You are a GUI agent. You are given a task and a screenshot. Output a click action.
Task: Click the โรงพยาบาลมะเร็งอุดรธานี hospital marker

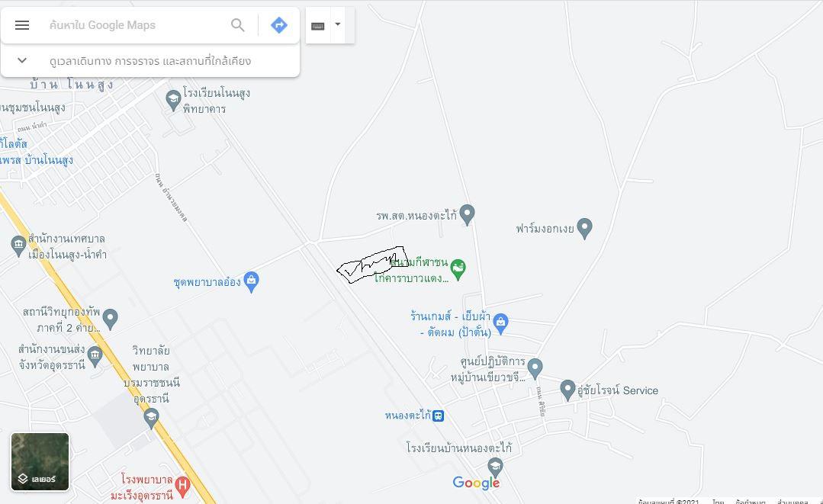tap(182, 486)
